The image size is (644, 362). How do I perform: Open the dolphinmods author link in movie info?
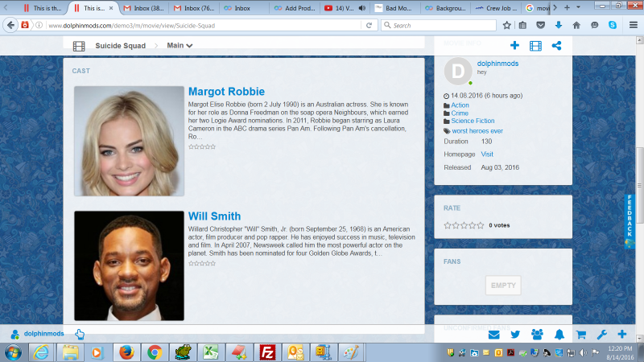click(x=497, y=64)
